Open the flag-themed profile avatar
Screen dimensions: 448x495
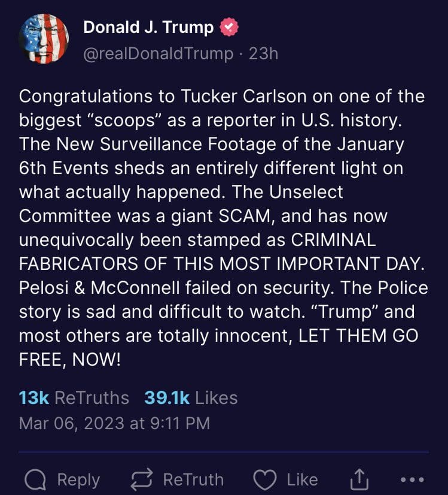point(44,40)
